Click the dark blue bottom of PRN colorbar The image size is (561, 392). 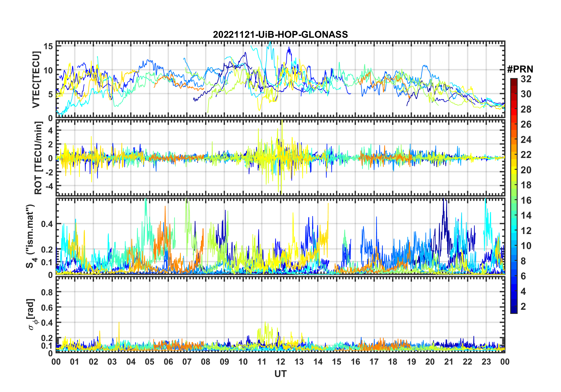[514, 310]
